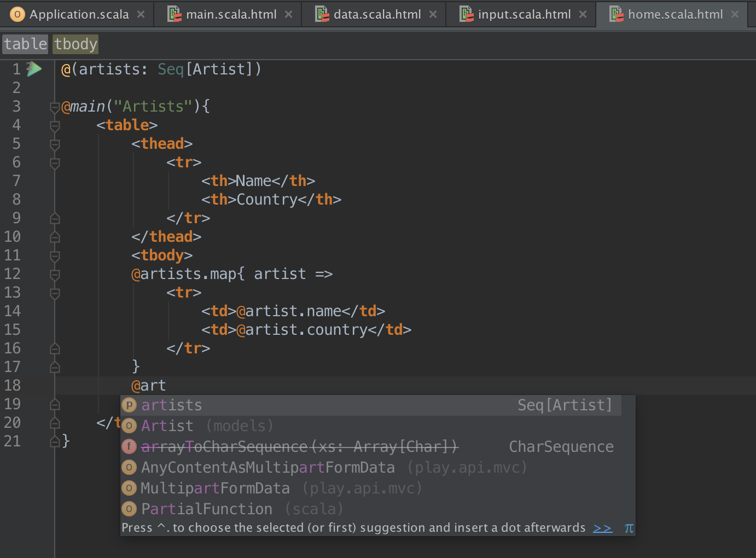Select the 'table' breadcrumb
Viewport: 756px width, 558px height.
pyautogui.click(x=26, y=44)
